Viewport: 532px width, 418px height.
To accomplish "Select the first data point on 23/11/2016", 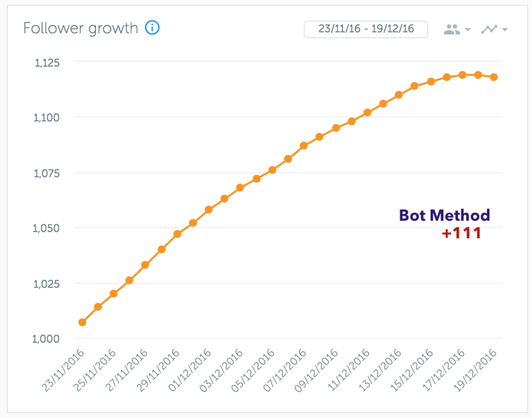I will pyautogui.click(x=82, y=322).
